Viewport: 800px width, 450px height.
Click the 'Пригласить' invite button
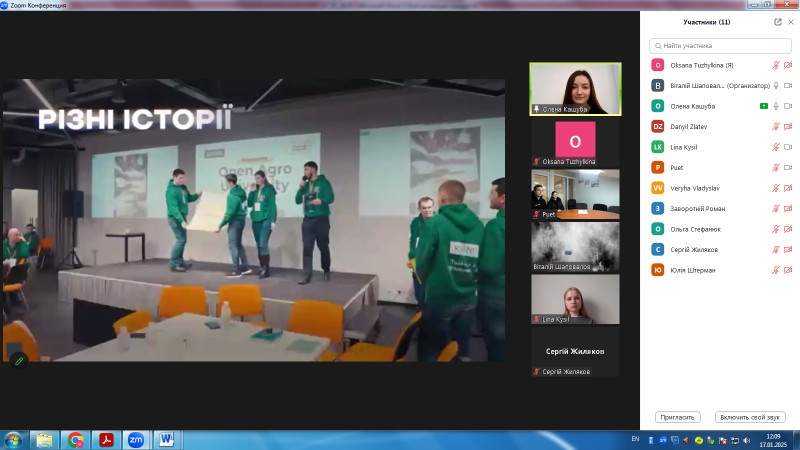[678, 417]
